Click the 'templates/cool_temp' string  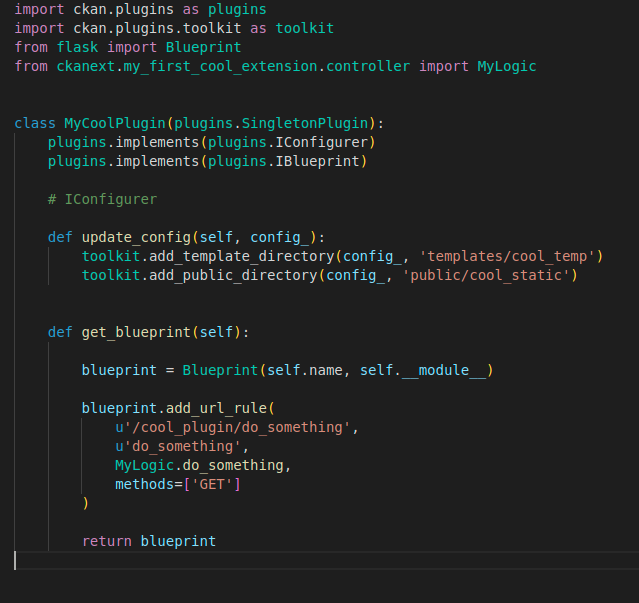tap(507, 256)
